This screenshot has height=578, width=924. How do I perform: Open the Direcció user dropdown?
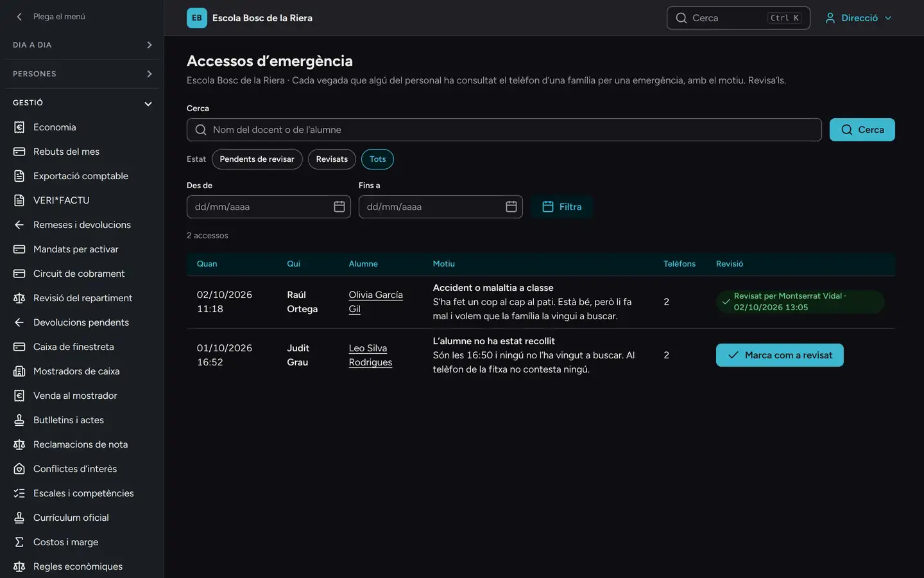859,18
